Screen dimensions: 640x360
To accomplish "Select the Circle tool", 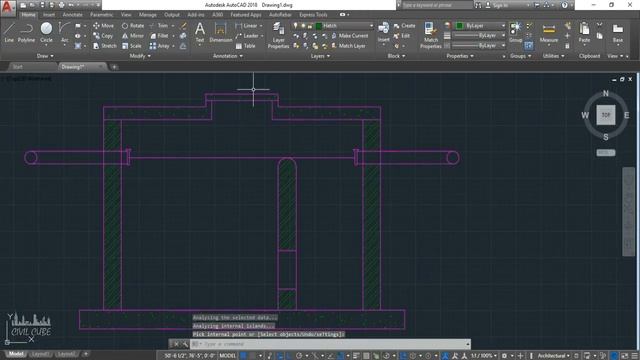I will (46, 33).
